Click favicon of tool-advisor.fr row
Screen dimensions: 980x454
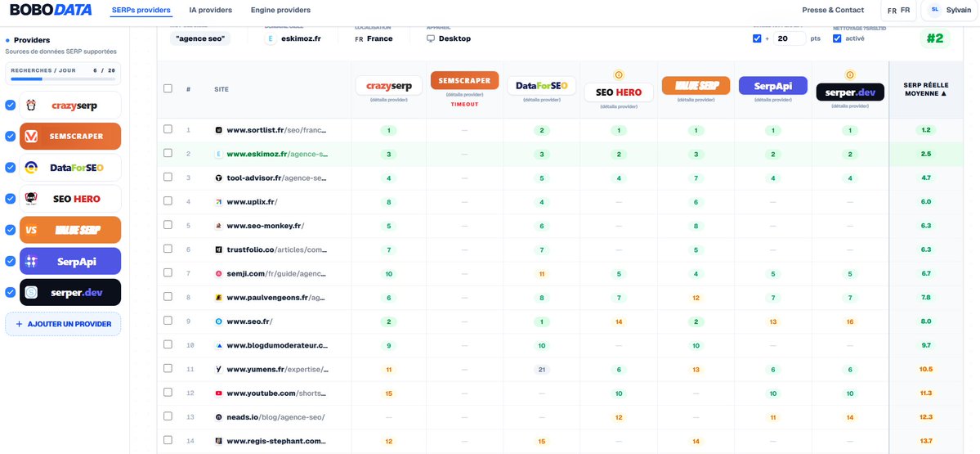pyautogui.click(x=219, y=178)
